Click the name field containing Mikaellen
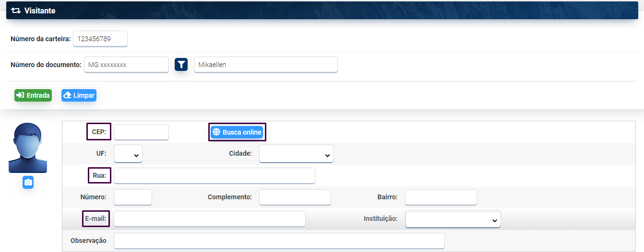The height and width of the screenshot is (252, 644). [x=265, y=65]
